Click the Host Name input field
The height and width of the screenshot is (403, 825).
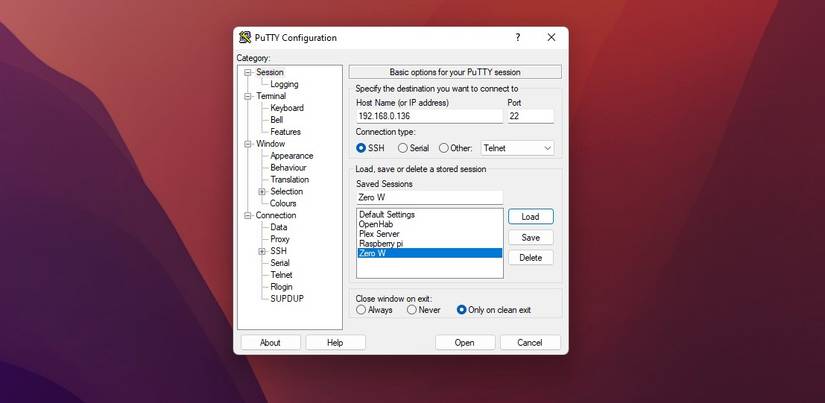(429, 116)
